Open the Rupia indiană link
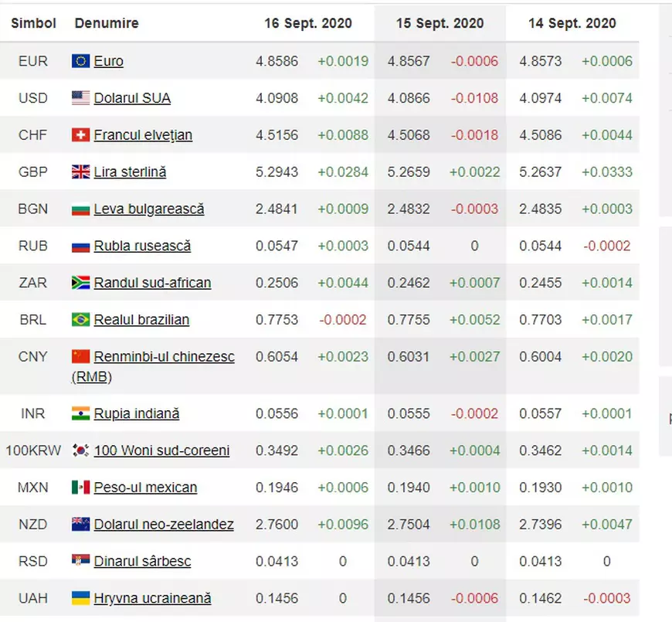672x622 pixels. (x=137, y=414)
